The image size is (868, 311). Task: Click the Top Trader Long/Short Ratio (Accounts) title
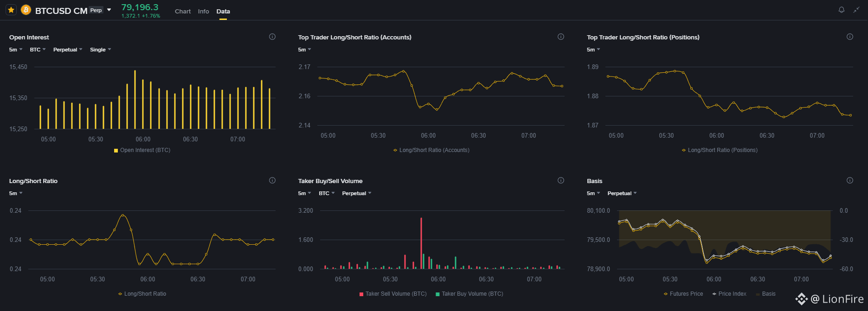[x=354, y=37]
